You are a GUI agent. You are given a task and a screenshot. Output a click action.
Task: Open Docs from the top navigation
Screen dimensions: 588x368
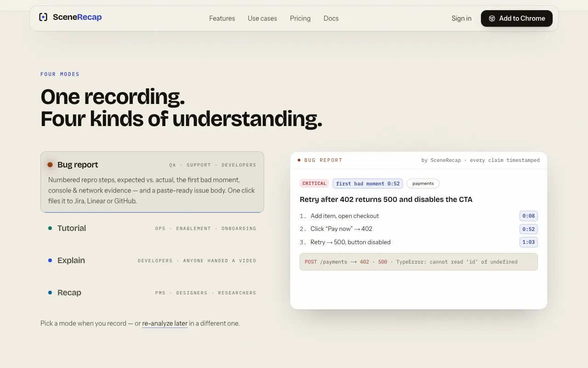click(331, 18)
